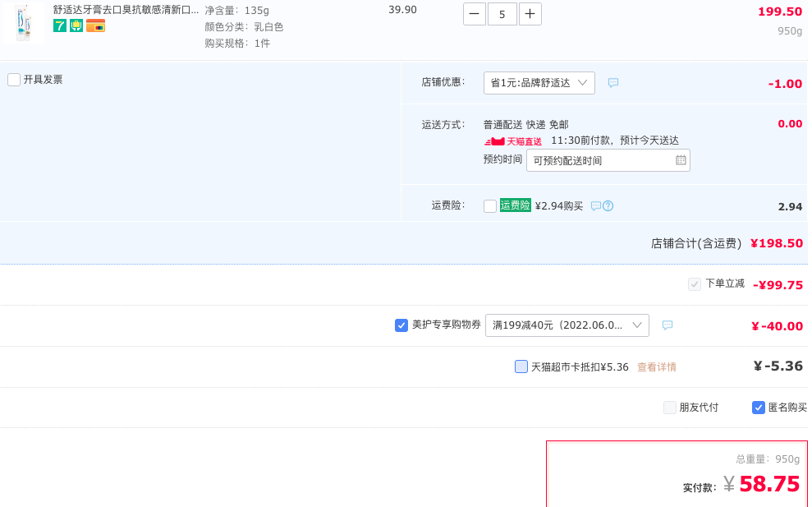
Task: Open product title 舒适达牙膏去口臭抗敏感清新口...
Action: [x=126, y=10]
